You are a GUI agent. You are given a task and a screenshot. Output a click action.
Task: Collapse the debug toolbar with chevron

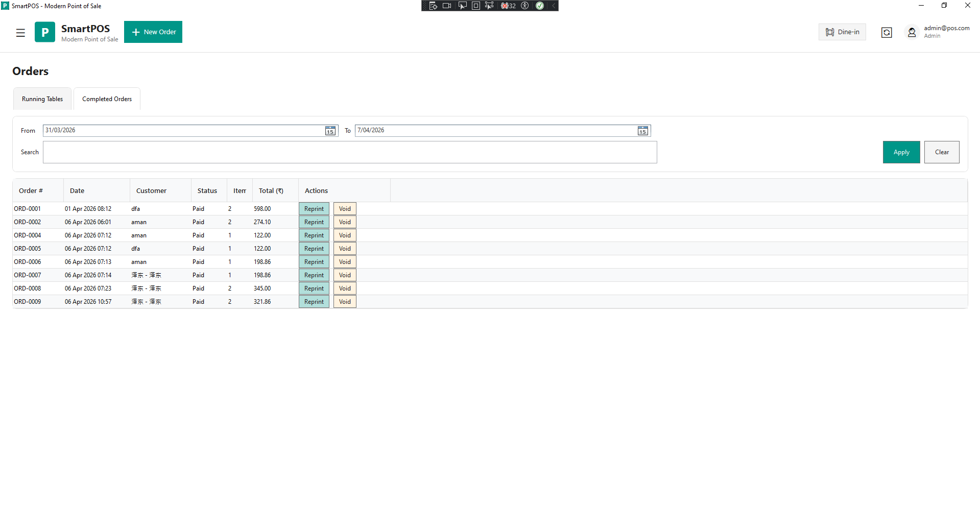coord(553,6)
